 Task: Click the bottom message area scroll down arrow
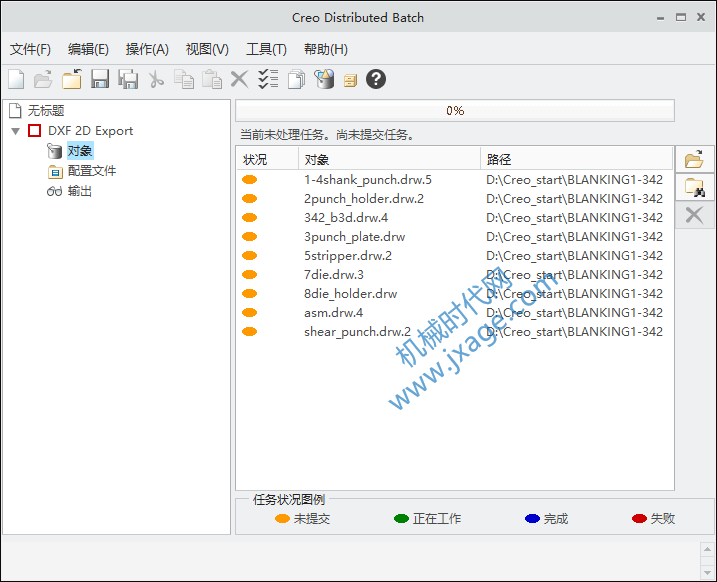click(x=707, y=572)
